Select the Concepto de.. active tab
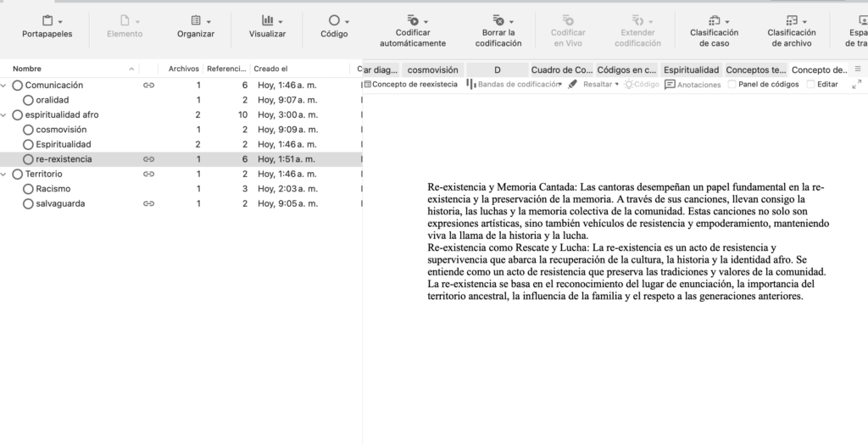 820,69
